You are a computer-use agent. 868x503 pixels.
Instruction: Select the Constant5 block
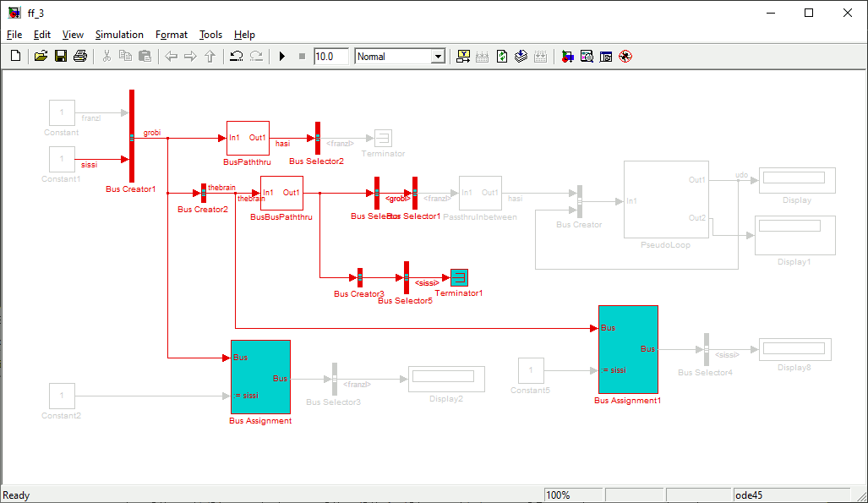tap(531, 370)
